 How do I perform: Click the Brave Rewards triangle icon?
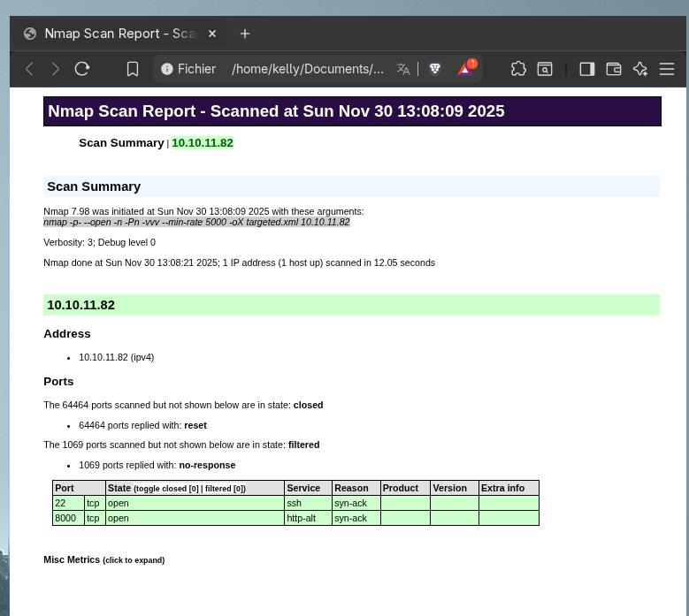(465, 69)
